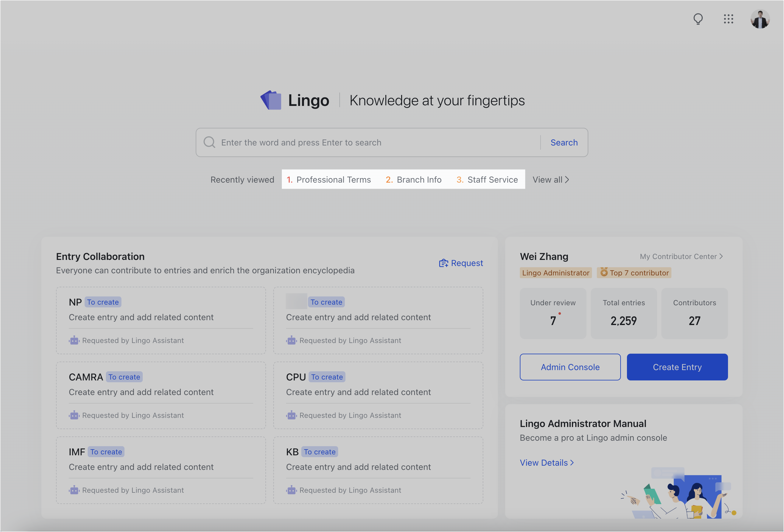Expand View all recently viewed entries

550,180
